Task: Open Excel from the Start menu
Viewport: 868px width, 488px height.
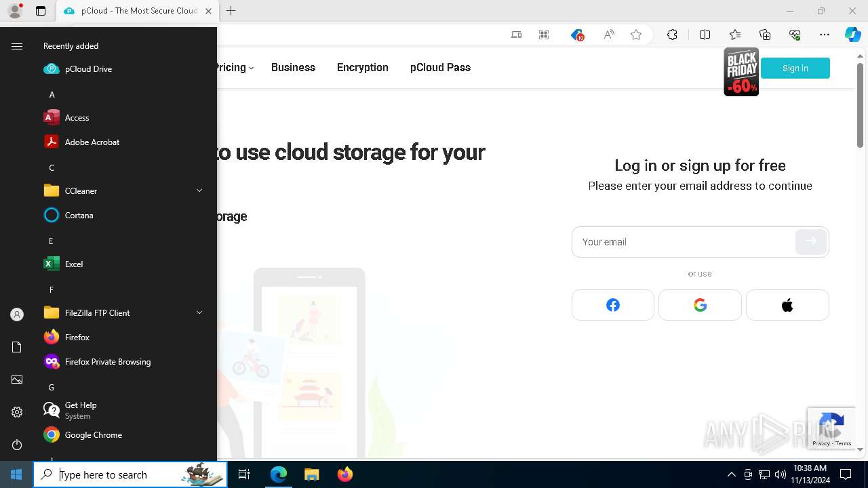Action: [x=122, y=264]
